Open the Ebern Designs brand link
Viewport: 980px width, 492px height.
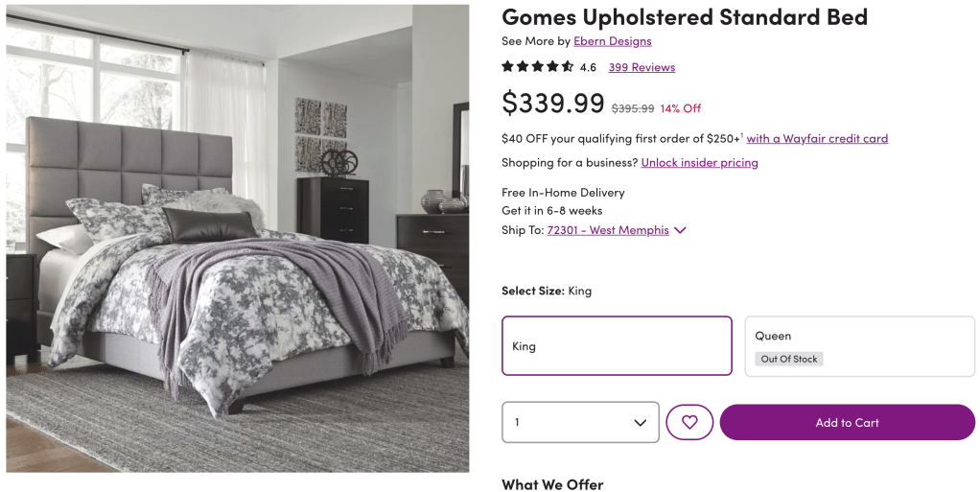coord(612,41)
